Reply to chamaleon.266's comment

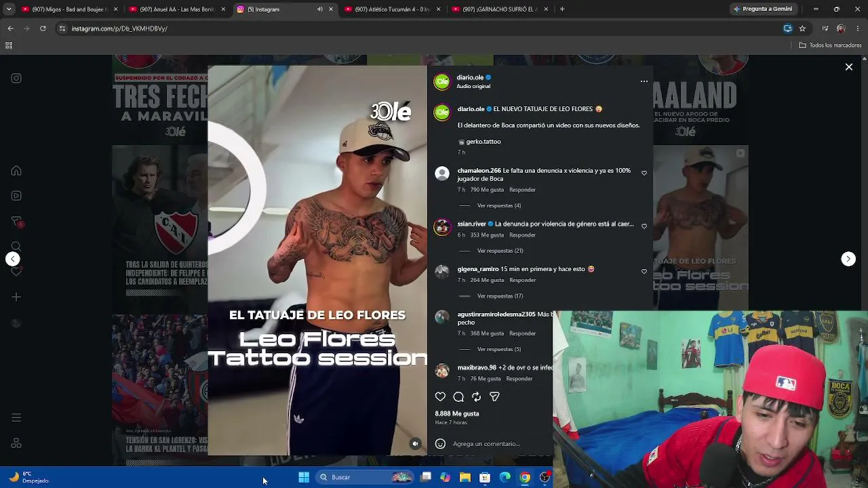click(x=522, y=190)
